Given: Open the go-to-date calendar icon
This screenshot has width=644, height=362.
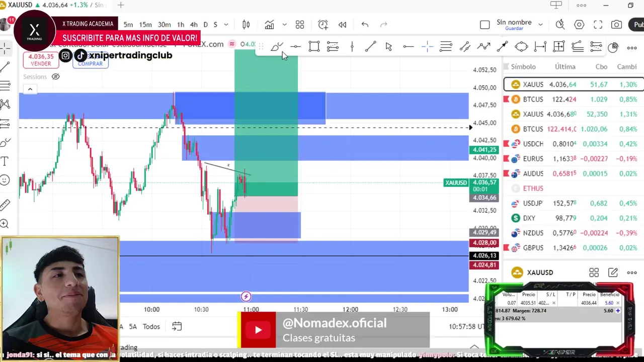Looking at the screenshot, I should point(177,326).
